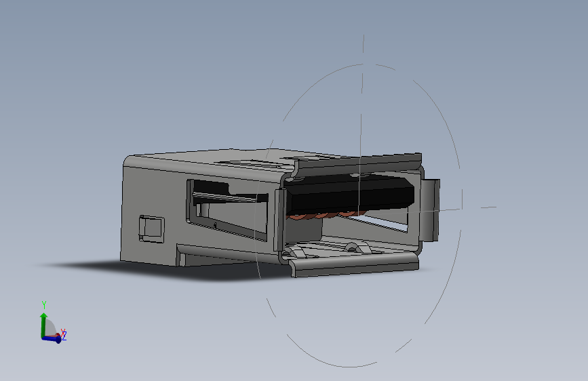Select the small square latch on shell side

151,228
